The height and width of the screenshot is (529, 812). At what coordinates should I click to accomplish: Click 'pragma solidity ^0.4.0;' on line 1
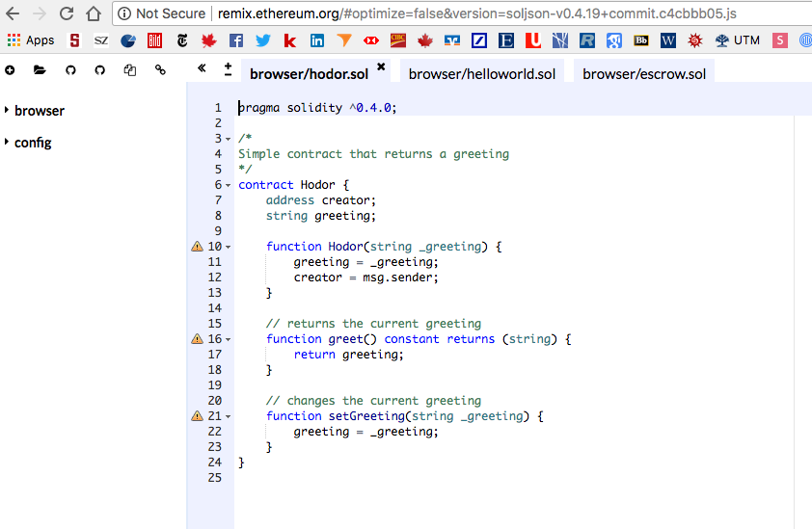pyautogui.click(x=317, y=108)
